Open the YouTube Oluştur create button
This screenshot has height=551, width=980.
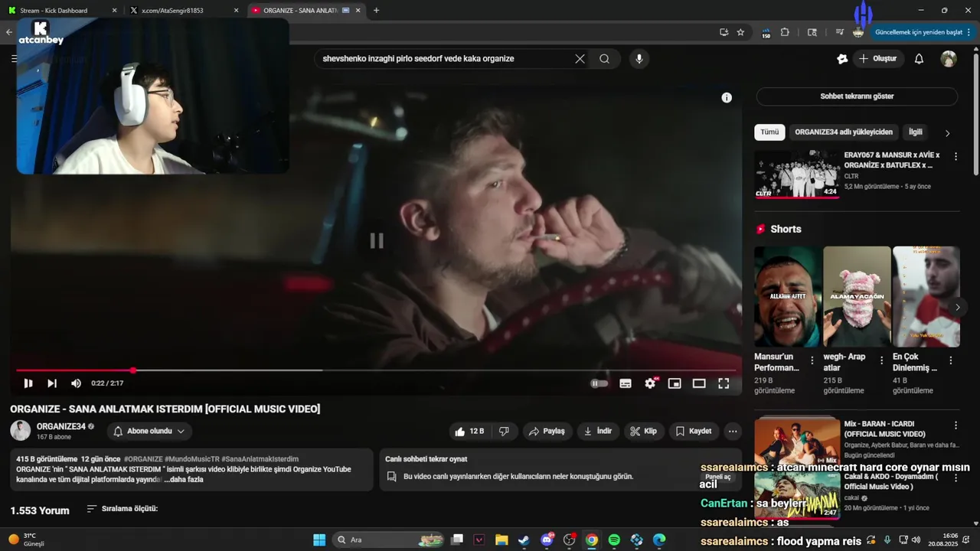pyautogui.click(x=877, y=59)
